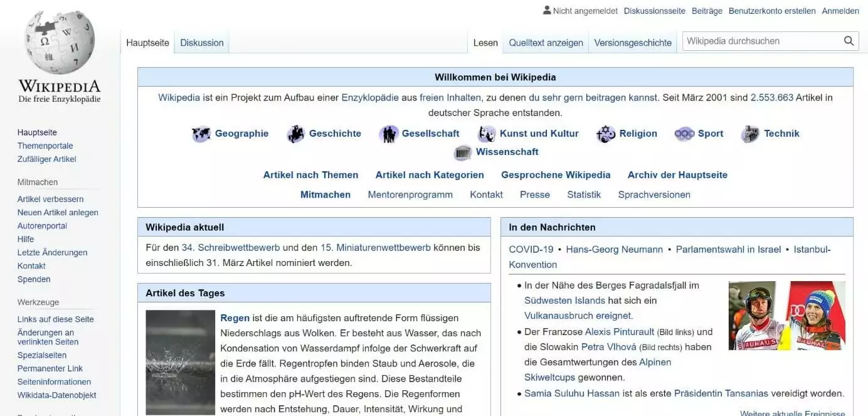Image resolution: width=868 pixels, height=416 pixels.
Task: Click the skiers news photo
Action: 787,316
